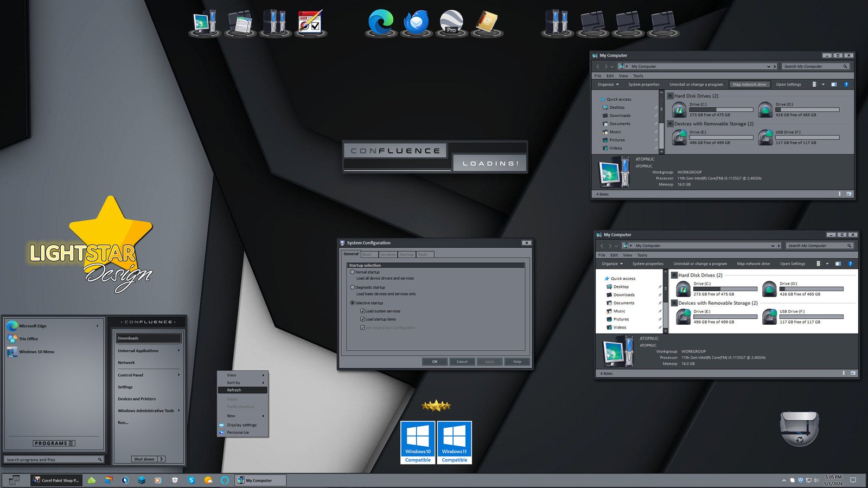This screenshot has width=868, height=488.
Task: Open the address book dock icon
Action: (x=487, y=23)
